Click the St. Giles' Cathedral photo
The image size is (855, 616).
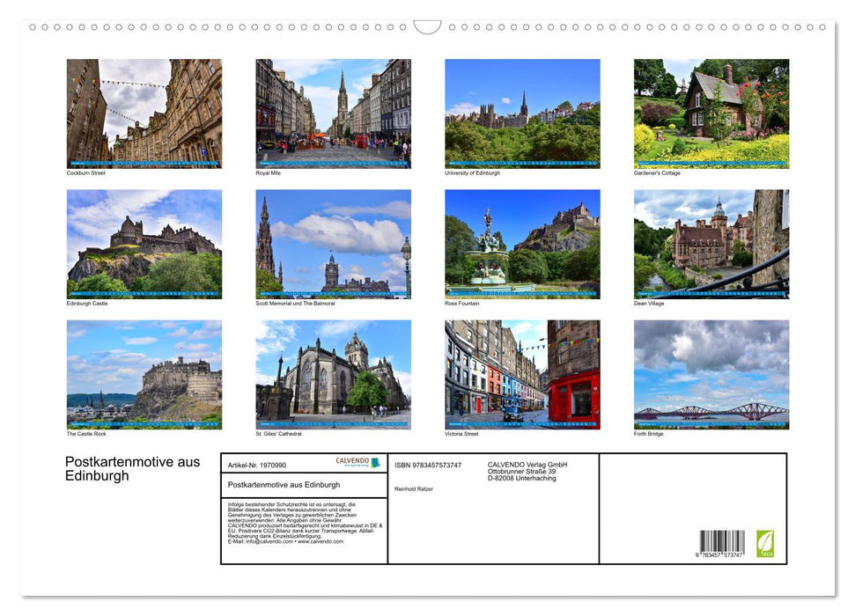(333, 374)
